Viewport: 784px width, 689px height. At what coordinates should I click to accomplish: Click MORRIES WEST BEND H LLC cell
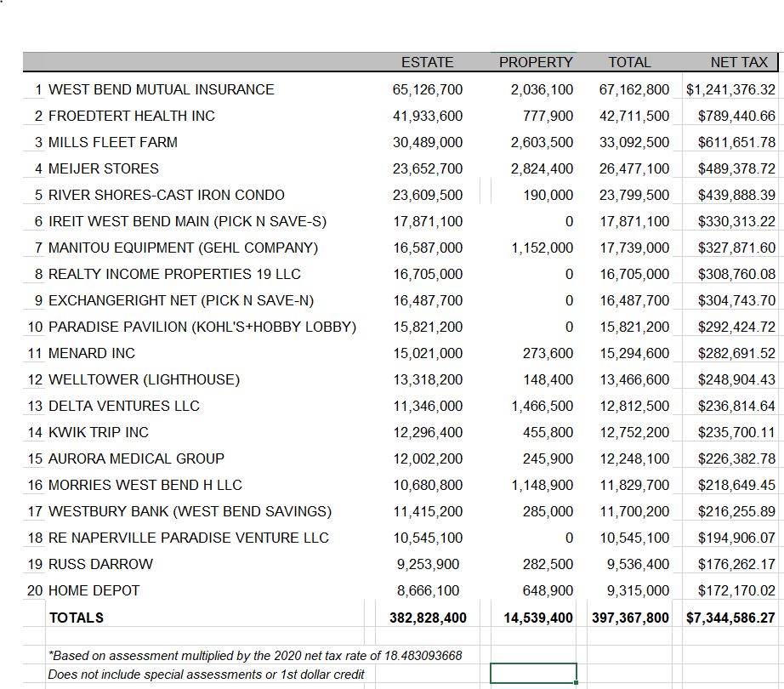pyautogui.click(x=145, y=486)
